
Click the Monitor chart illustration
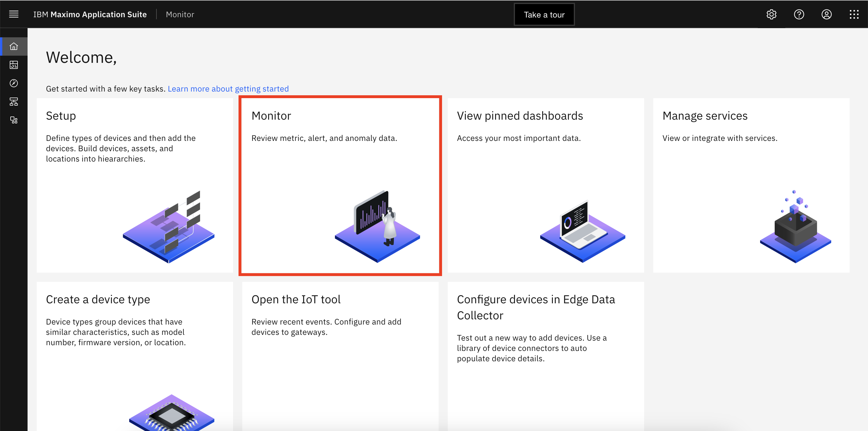377,226
